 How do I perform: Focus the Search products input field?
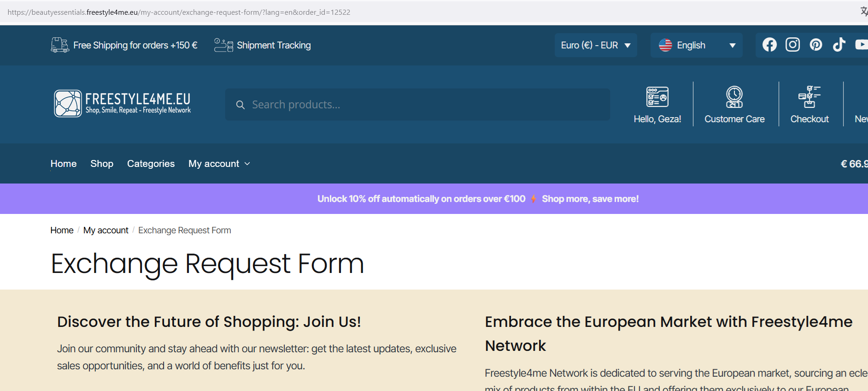coord(424,105)
